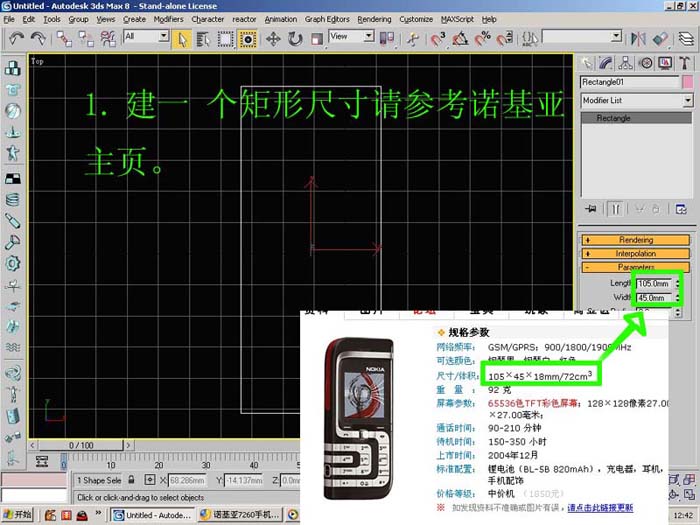Select the Select and Move tool
This screenshot has height=525, width=700.
click(x=273, y=39)
